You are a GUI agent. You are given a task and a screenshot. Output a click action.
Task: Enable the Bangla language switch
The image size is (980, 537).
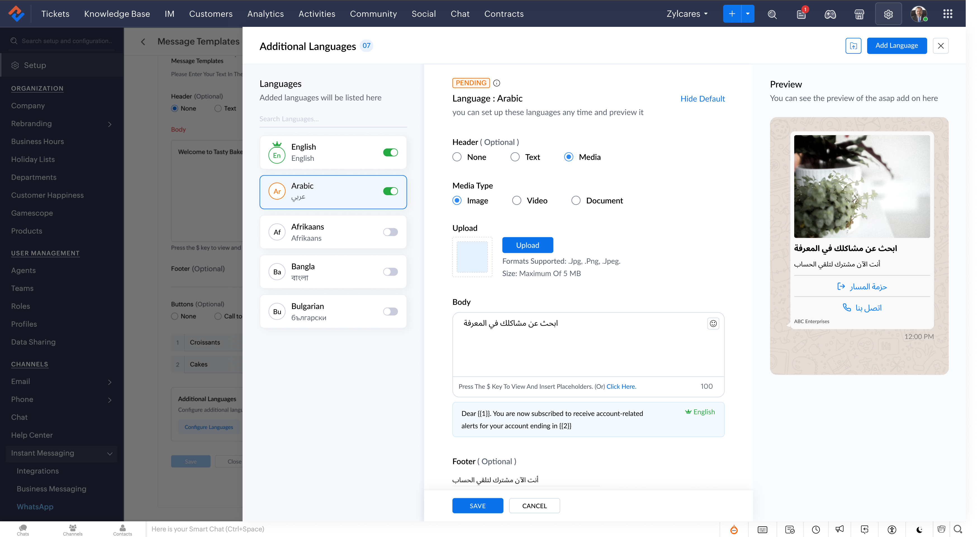390,272
